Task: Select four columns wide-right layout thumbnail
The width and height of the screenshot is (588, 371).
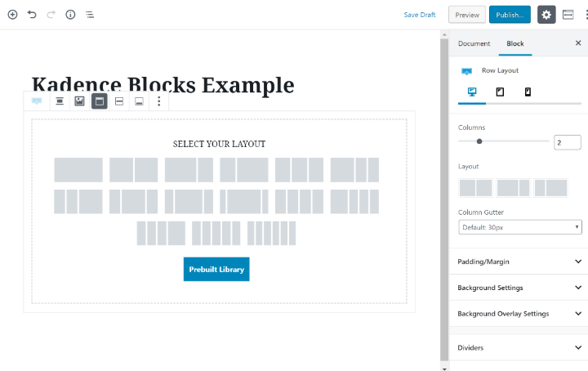Action: coord(161,233)
